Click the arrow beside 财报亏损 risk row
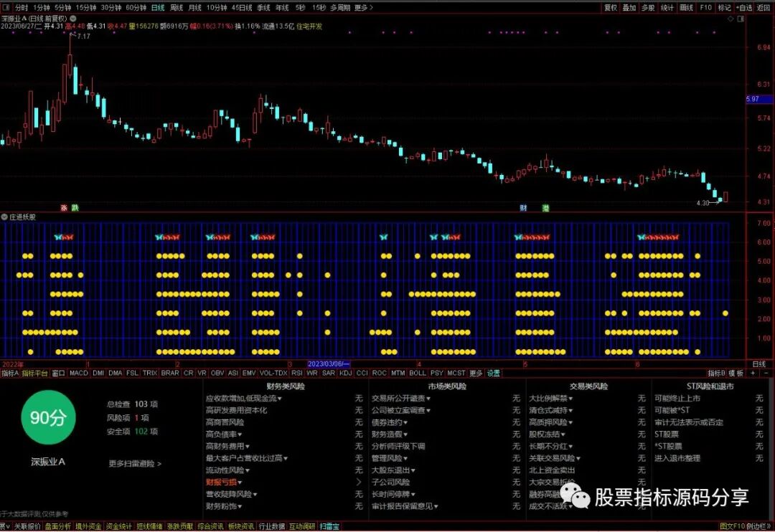 359,482
